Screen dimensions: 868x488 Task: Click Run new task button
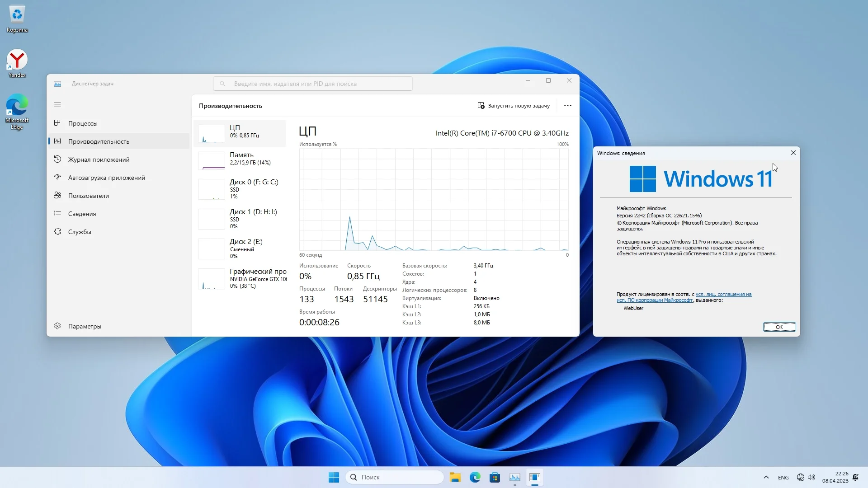514,106
